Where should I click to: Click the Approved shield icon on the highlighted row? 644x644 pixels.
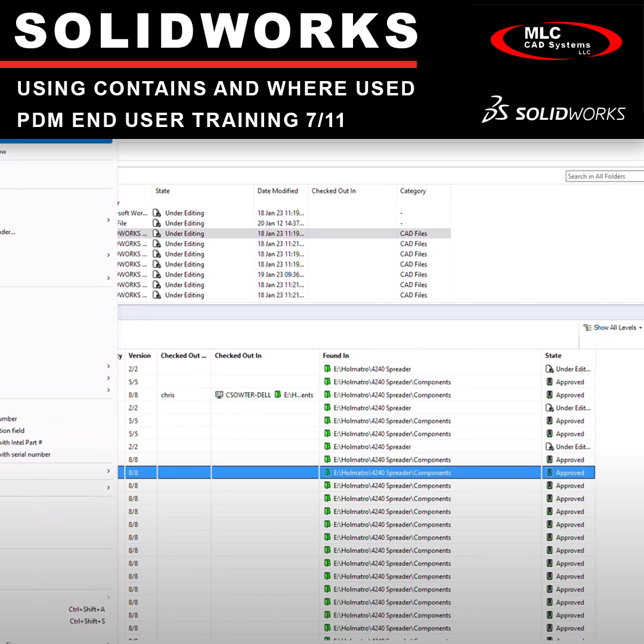pyautogui.click(x=550, y=472)
